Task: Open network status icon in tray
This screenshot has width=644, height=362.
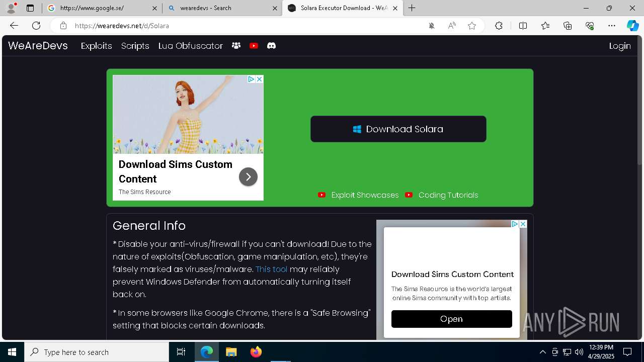Action: pyautogui.click(x=567, y=352)
